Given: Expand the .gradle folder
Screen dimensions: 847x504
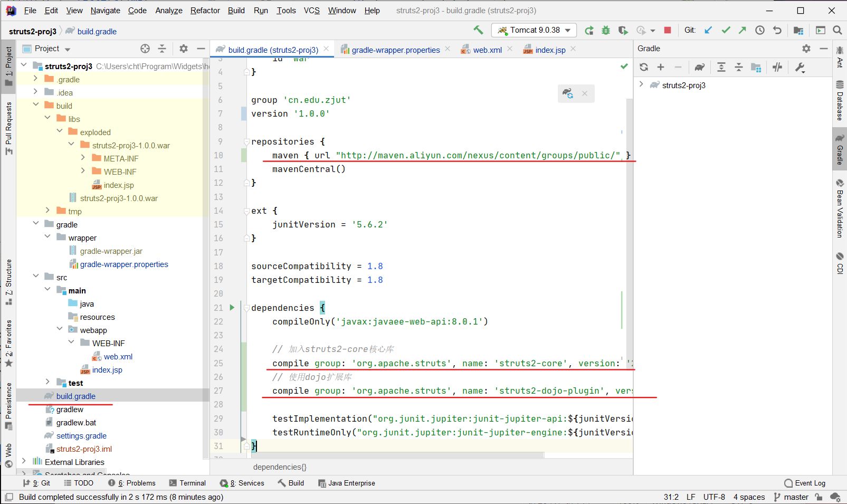Looking at the screenshot, I should (x=35, y=79).
